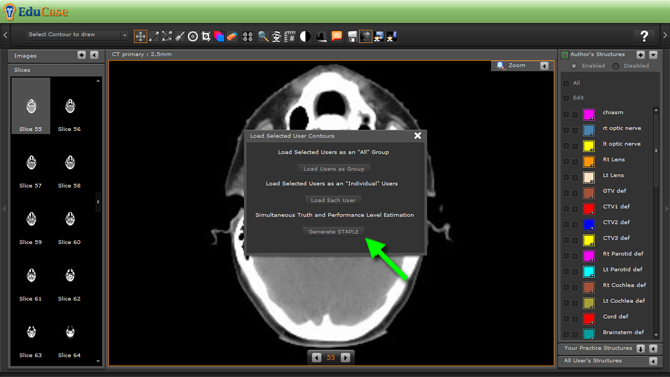Click the save floppy disk icon
The image size is (670, 377).
[x=352, y=36]
